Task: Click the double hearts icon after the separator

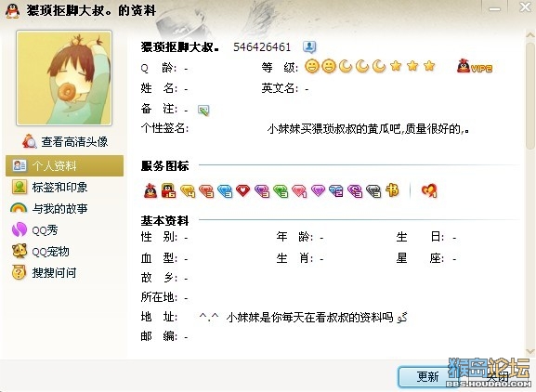Action: click(x=429, y=190)
